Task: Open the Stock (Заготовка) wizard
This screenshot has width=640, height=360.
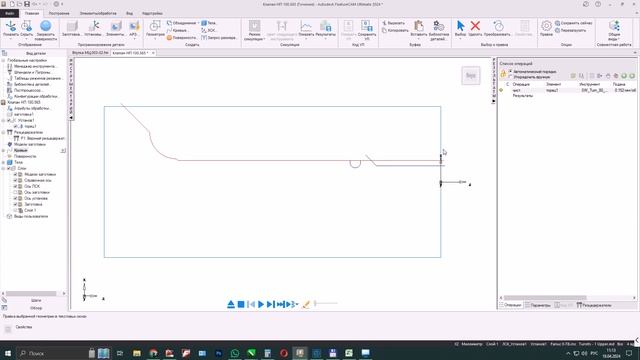Action: point(71,27)
